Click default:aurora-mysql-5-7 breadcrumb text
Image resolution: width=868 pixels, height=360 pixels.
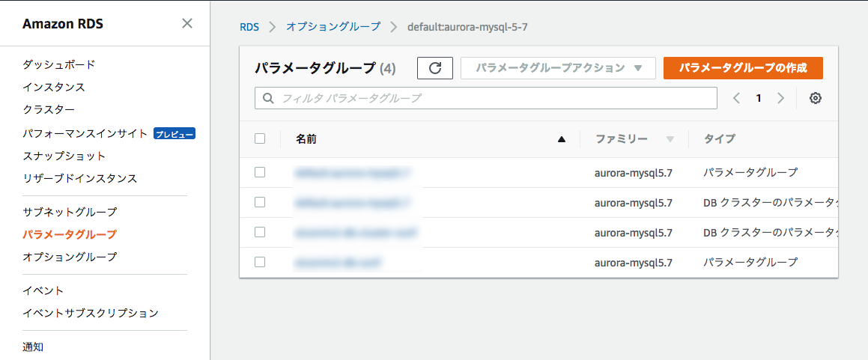(467, 26)
